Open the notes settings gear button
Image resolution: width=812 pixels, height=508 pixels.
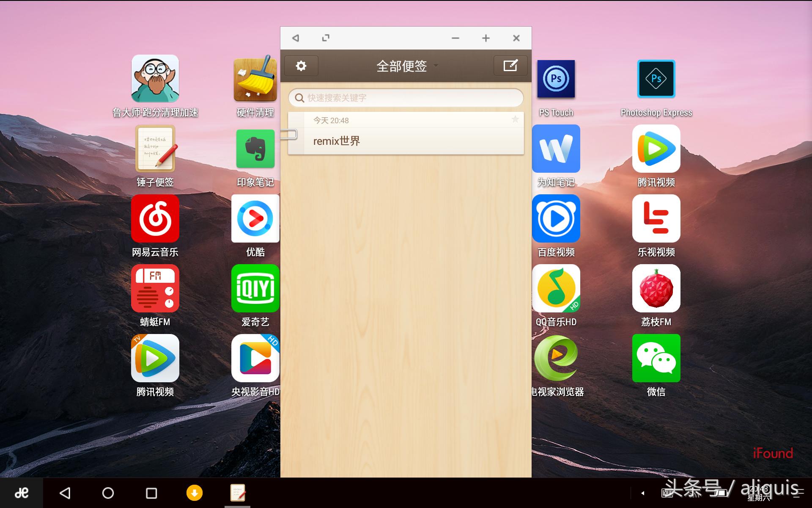[301, 66]
